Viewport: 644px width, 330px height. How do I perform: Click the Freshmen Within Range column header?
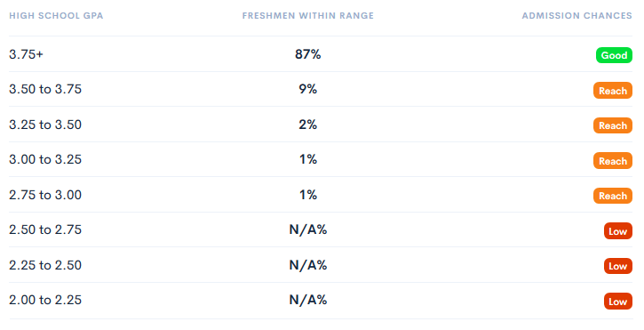click(x=308, y=16)
